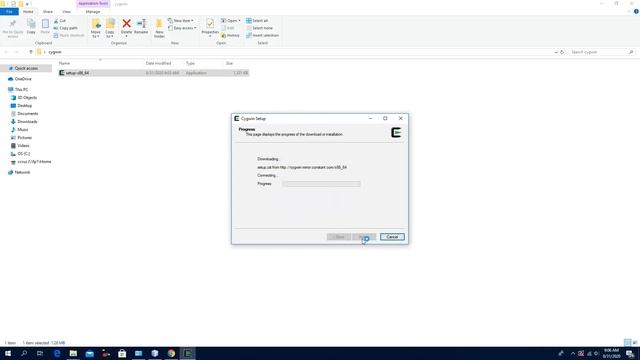Open Documents in the navigation pane
Image resolution: width=640 pixels, height=360 pixels.
click(x=27, y=114)
